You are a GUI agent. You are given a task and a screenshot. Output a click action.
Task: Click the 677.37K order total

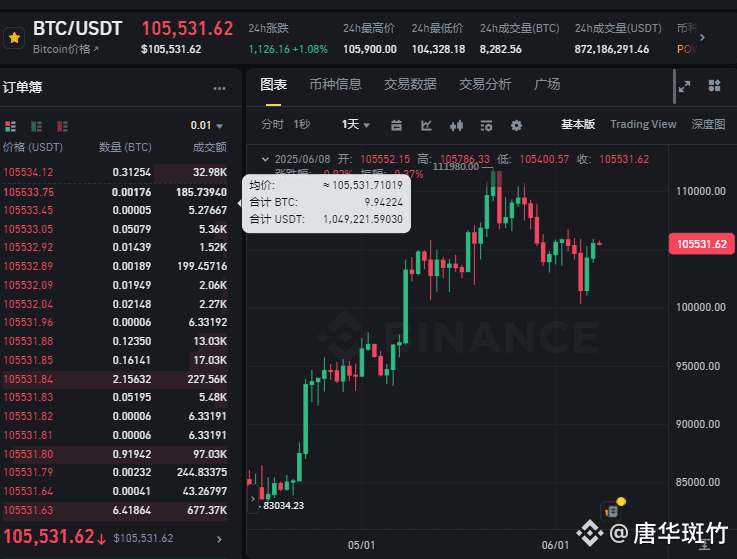[207, 511]
